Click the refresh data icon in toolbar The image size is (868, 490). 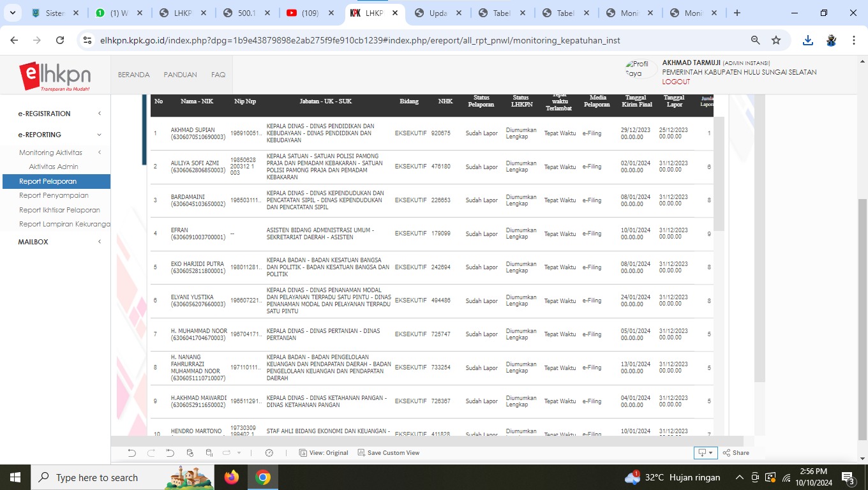[190, 453]
